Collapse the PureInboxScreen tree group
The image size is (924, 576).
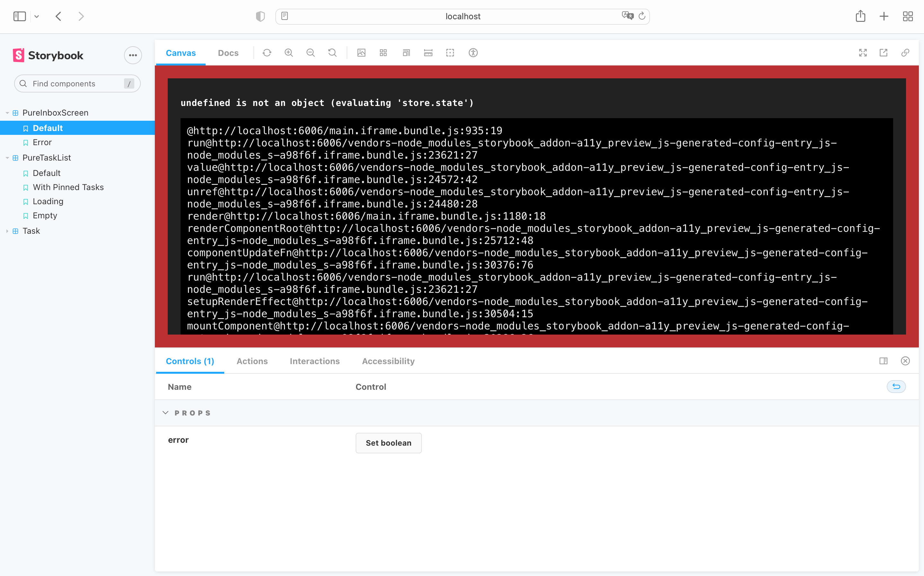(7, 113)
